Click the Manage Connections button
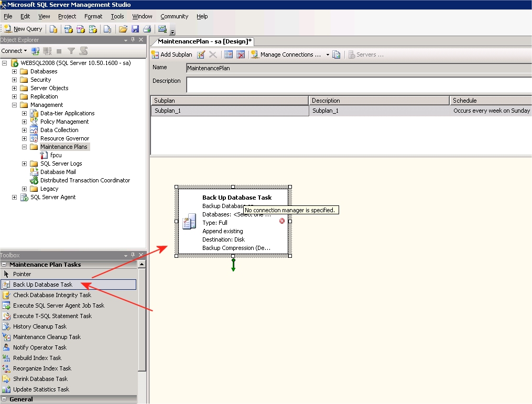 pyautogui.click(x=286, y=54)
